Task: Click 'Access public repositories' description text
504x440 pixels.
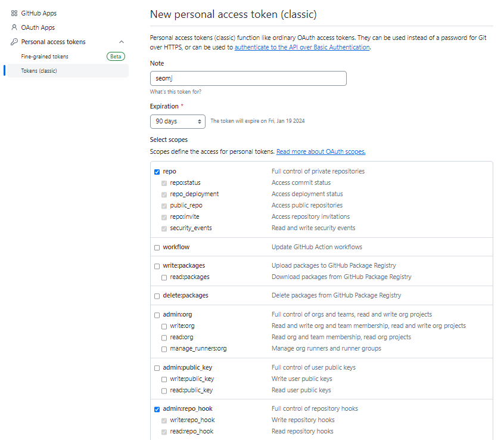Action: coord(307,205)
